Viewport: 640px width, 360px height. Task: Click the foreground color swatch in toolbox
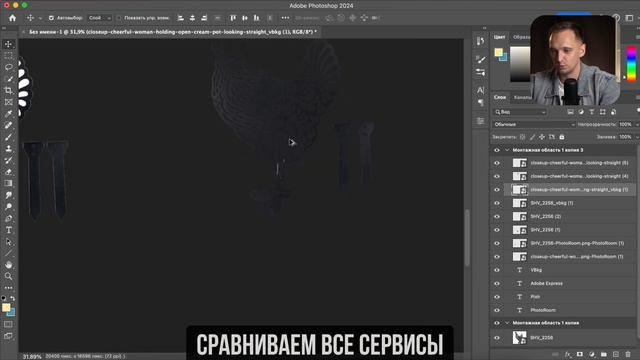pos(6,308)
